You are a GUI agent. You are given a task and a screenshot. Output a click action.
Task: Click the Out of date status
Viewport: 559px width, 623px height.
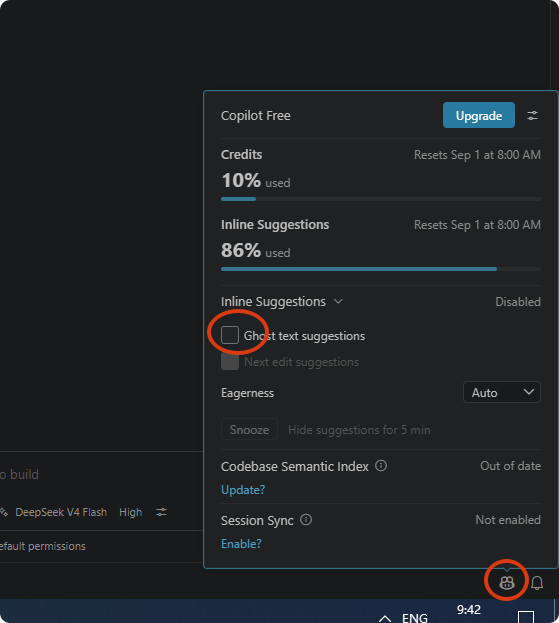click(511, 466)
